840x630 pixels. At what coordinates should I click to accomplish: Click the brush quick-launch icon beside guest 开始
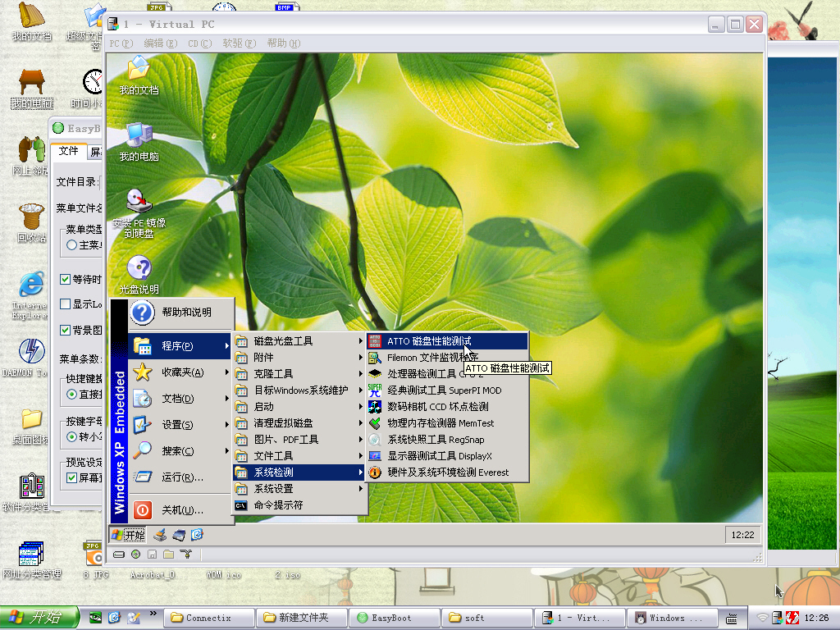[160, 535]
